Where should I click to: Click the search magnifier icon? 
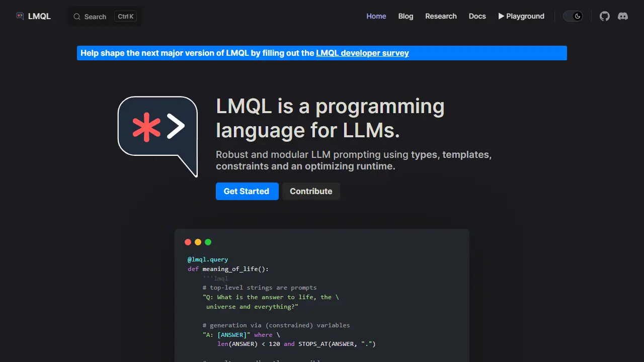(x=77, y=17)
